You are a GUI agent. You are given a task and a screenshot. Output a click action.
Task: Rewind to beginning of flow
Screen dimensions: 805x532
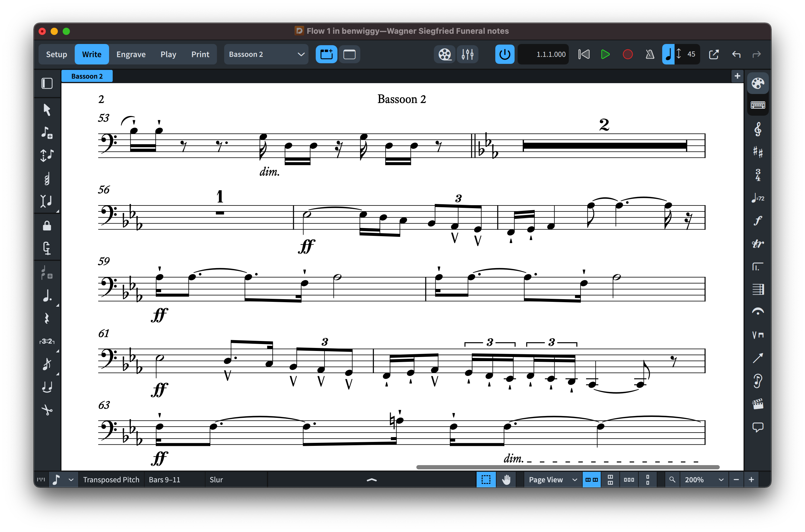584,54
